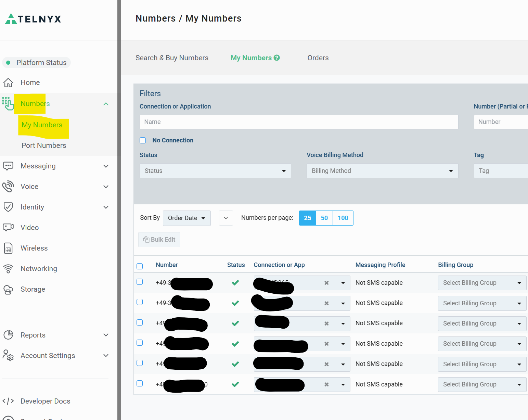Select the fifth number row checkbox

tap(140, 363)
